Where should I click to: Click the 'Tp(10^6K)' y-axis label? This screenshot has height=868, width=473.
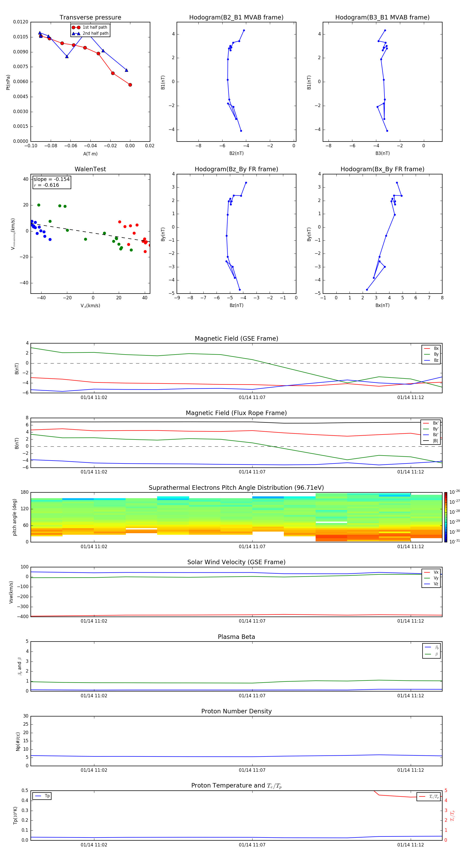pyautogui.click(x=15, y=815)
